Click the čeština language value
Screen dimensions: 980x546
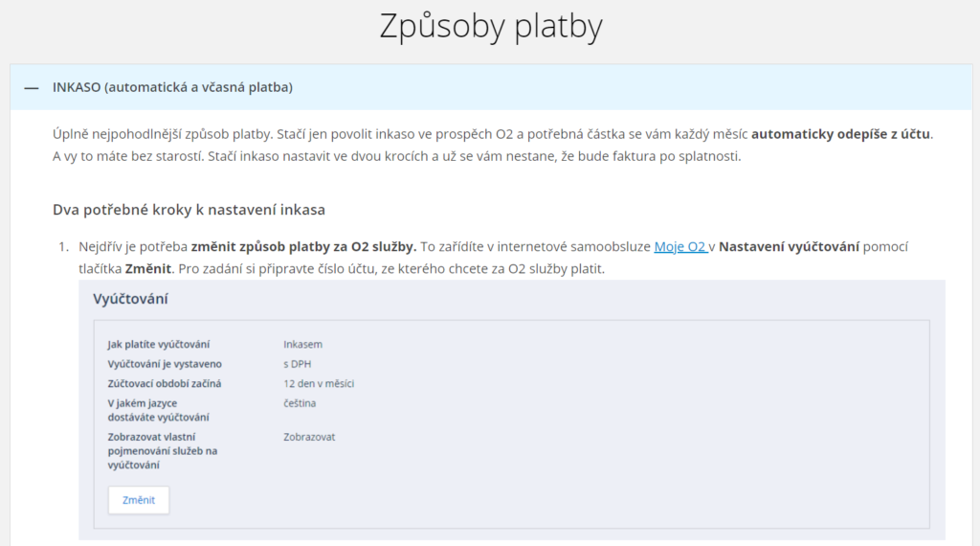(300, 403)
